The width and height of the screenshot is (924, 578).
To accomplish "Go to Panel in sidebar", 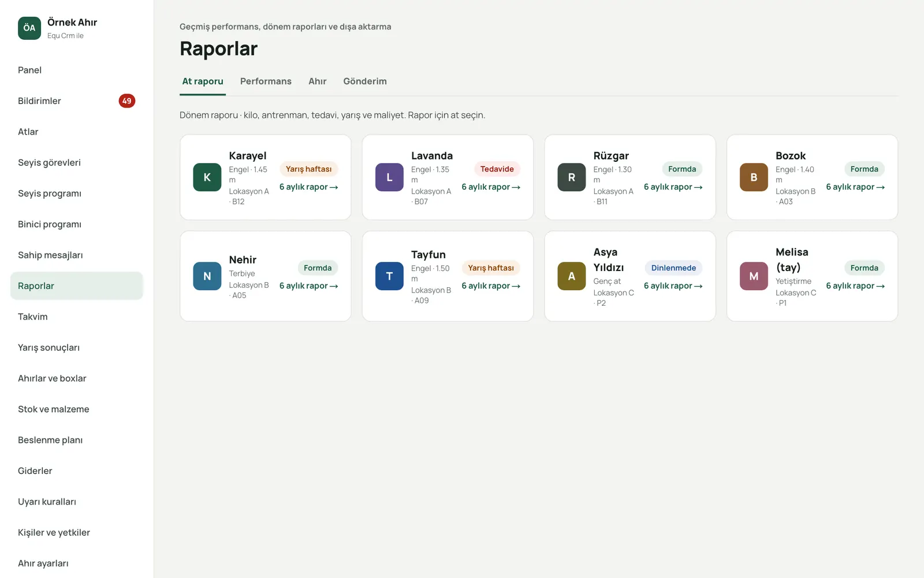I will pyautogui.click(x=76, y=70).
